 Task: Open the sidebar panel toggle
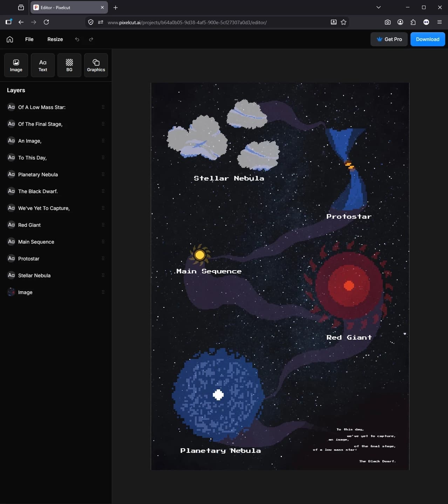9,22
